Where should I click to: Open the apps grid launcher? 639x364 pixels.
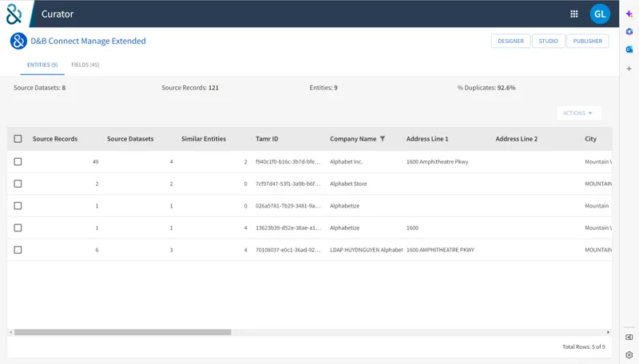tap(574, 14)
